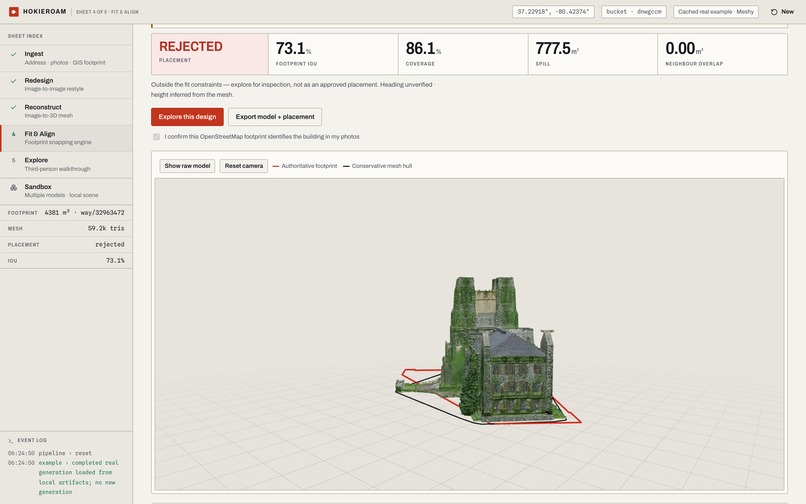Click the IoU 73.1% sidebar row

point(66,261)
